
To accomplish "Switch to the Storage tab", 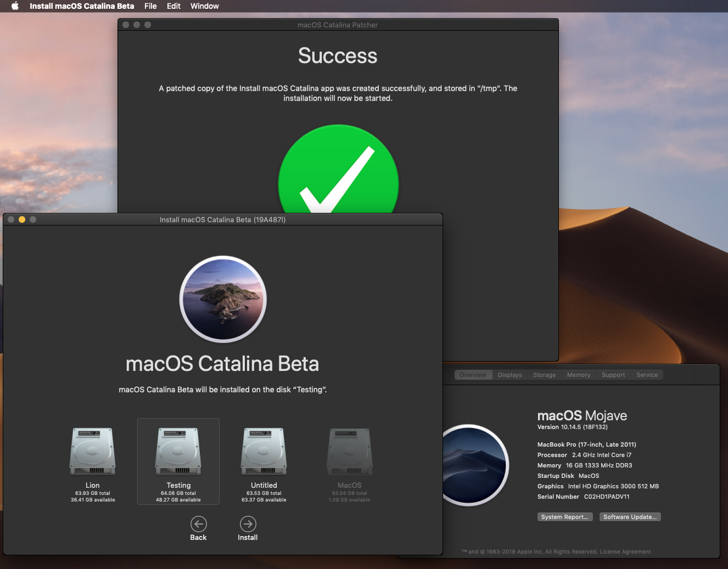I will 545,375.
